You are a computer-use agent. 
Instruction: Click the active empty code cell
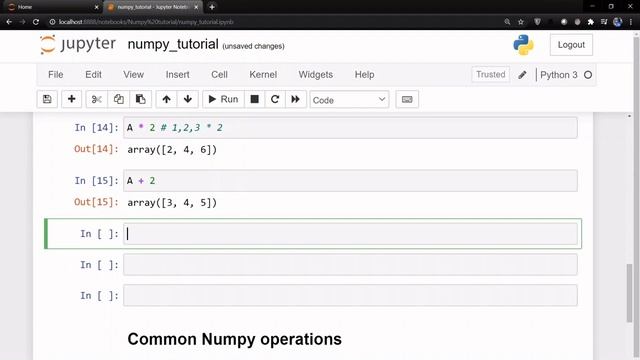tap(350, 234)
